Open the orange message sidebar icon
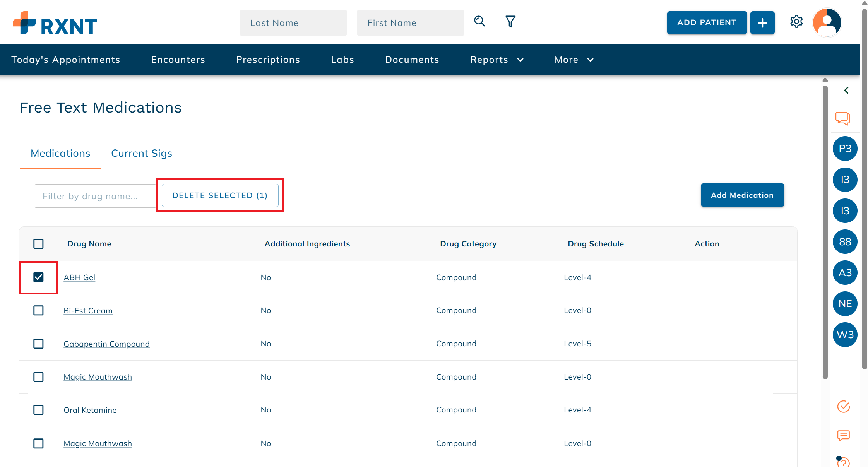Image resolution: width=868 pixels, height=467 pixels. (x=843, y=436)
